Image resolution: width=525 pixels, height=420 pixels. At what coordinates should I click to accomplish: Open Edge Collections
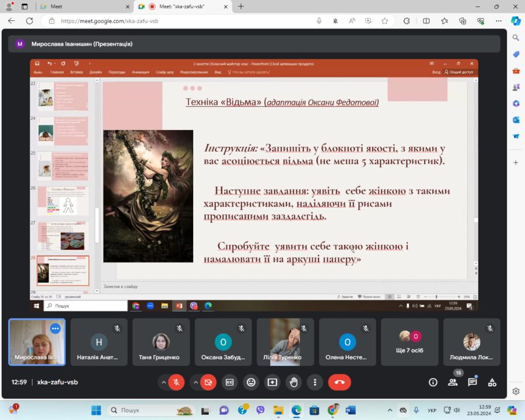tap(463, 21)
